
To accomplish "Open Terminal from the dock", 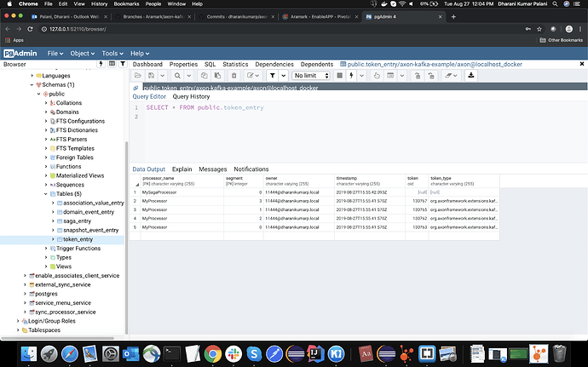I will (172, 353).
